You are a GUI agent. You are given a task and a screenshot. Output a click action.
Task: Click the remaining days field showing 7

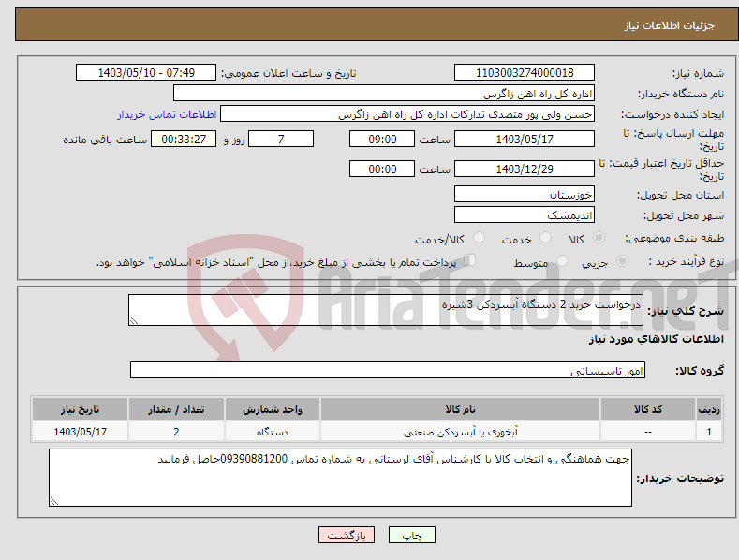(x=281, y=139)
